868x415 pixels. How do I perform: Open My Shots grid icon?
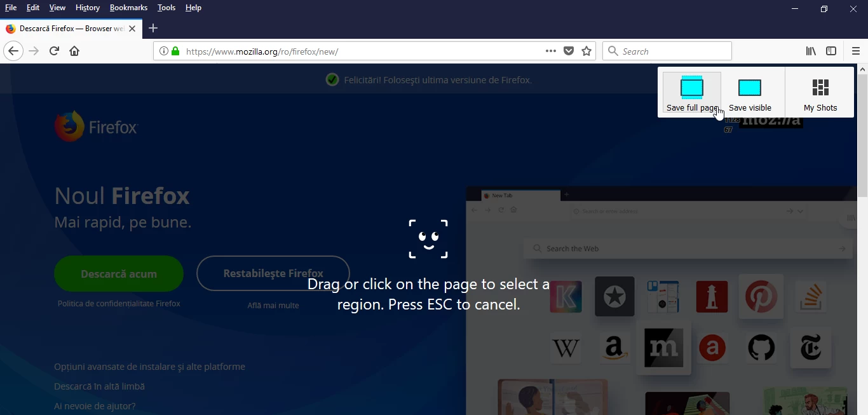[x=820, y=88]
